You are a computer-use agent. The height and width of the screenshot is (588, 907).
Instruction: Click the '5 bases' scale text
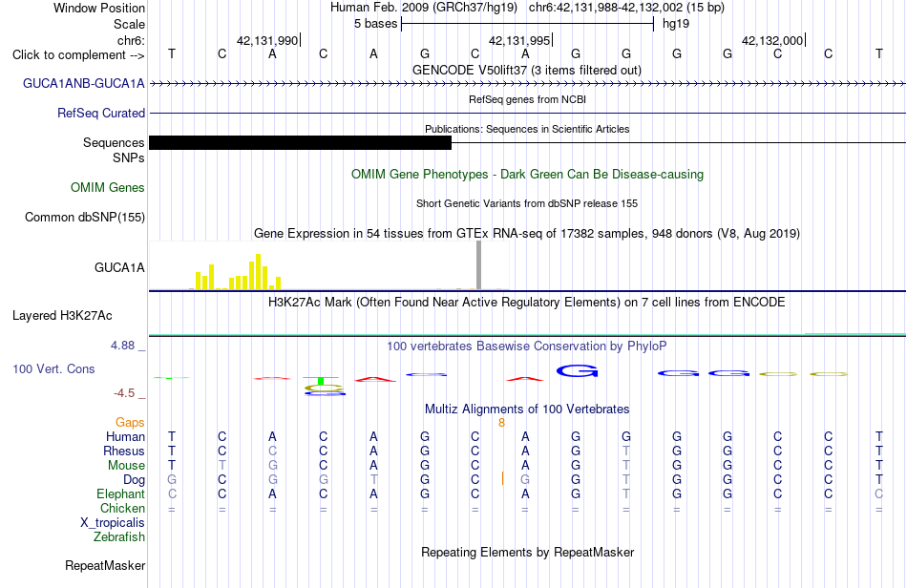[x=376, y=24]
